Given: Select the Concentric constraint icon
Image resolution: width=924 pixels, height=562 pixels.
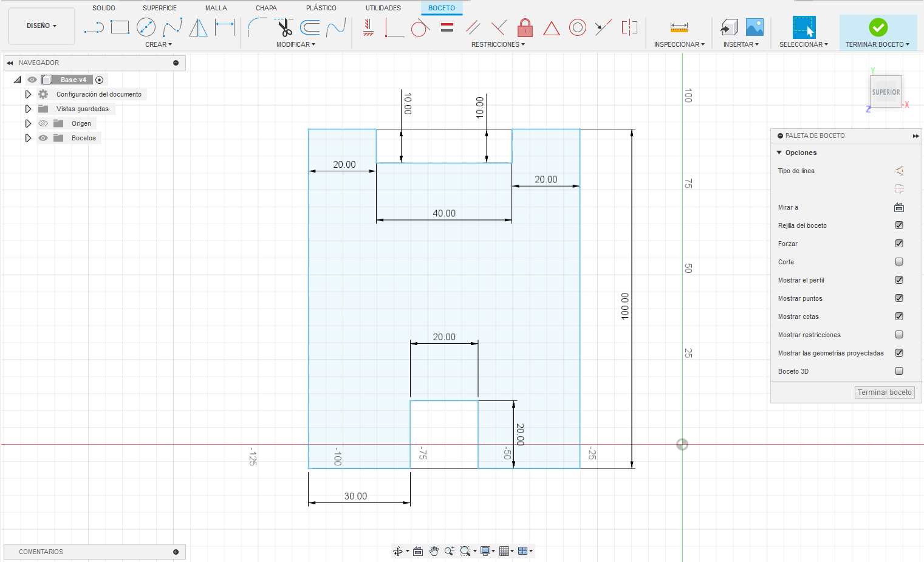Looking at the screenshot, I should (x=578, y=27).
